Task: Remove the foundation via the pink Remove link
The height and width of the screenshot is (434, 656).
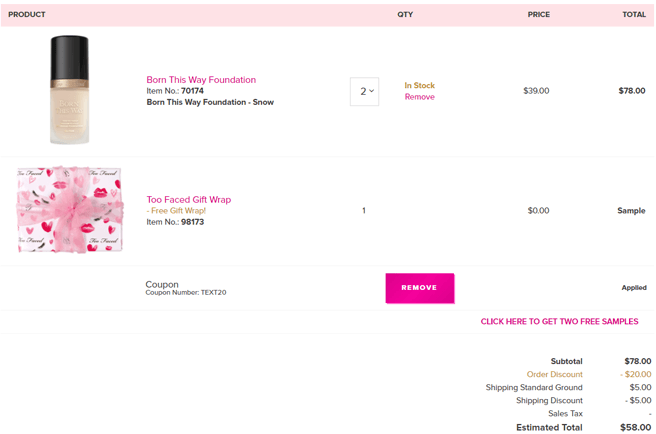Action: tap(420, 97)
